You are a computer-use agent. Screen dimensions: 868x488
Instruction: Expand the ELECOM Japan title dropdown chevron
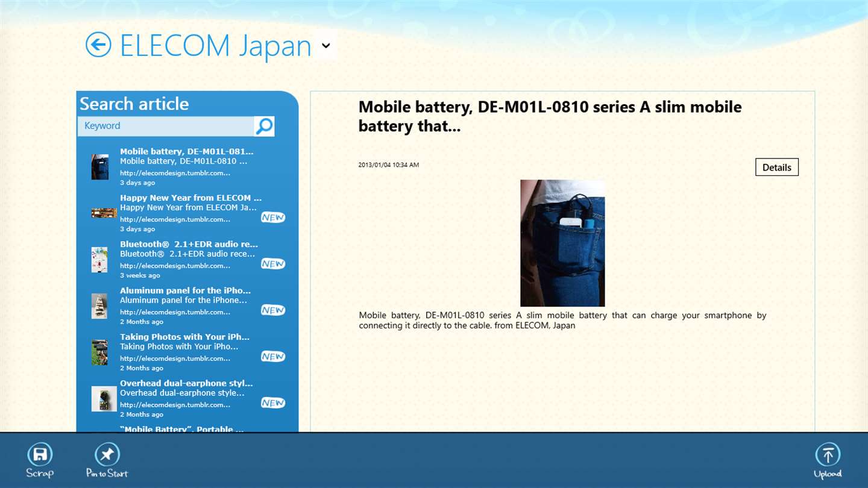(x=326, y=45)
